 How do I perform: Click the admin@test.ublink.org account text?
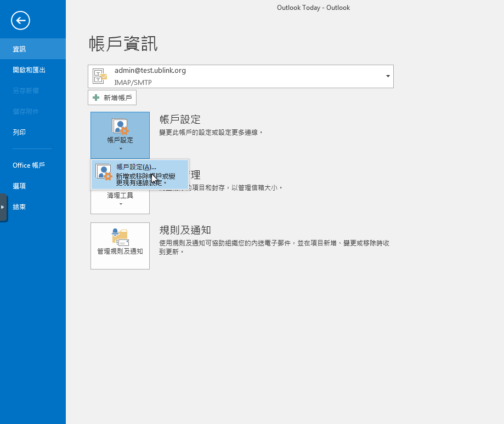[x=150, y=71]
